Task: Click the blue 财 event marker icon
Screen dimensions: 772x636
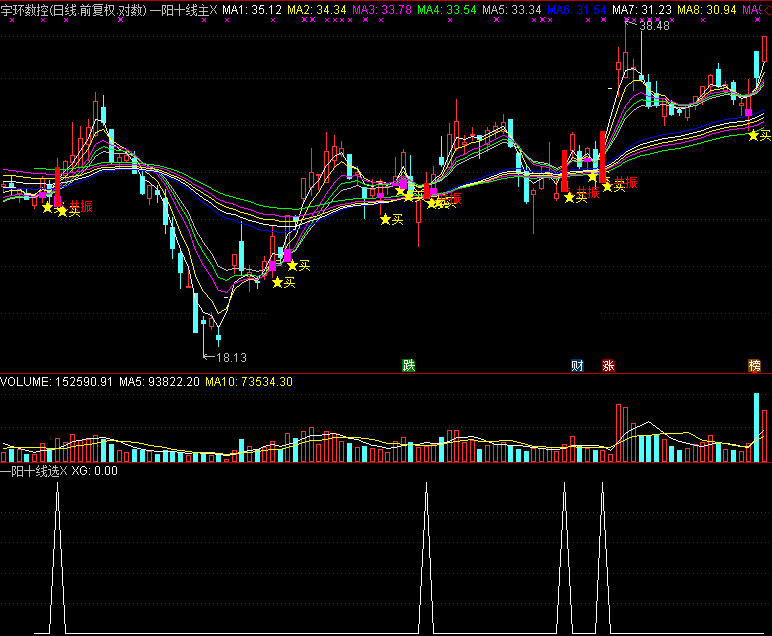Action: tap(577, 365)
